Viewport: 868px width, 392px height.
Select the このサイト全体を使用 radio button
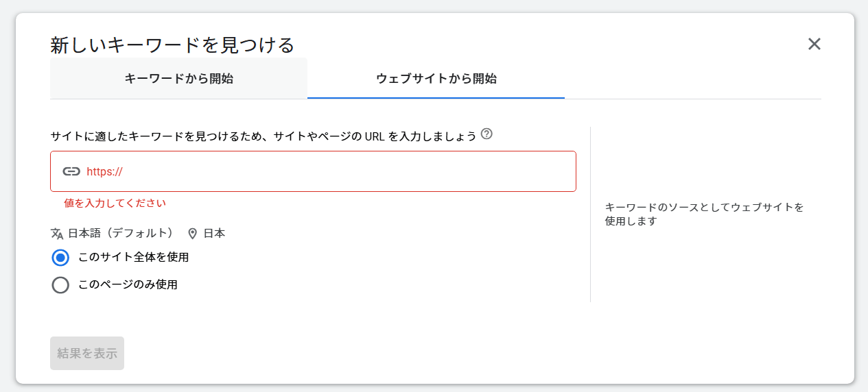[x=60, y=258]
